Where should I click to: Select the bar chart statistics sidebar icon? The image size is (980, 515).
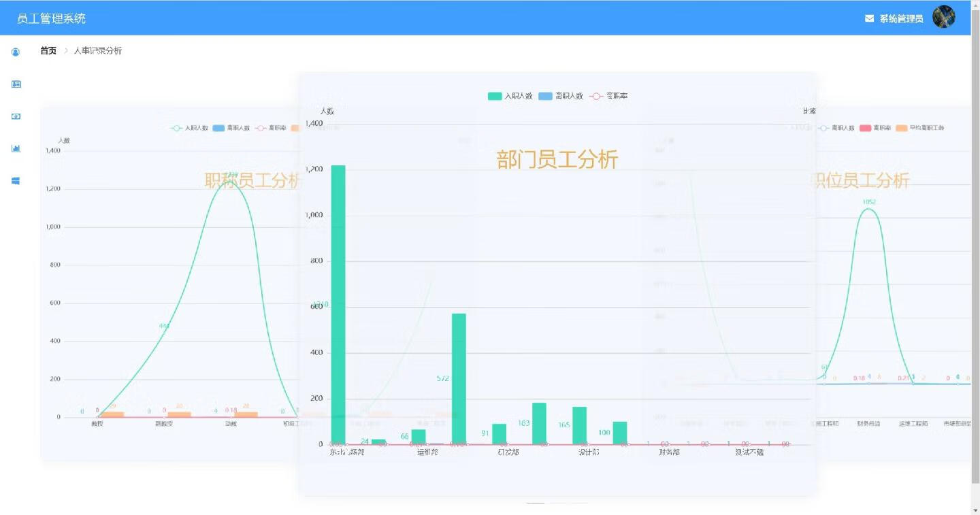[x=16, y=148]
